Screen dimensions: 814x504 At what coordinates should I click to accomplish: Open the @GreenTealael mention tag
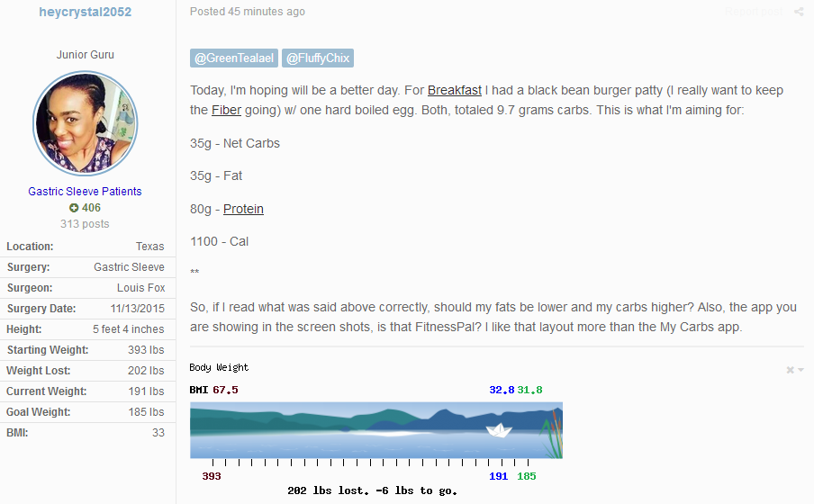[233, 58]
